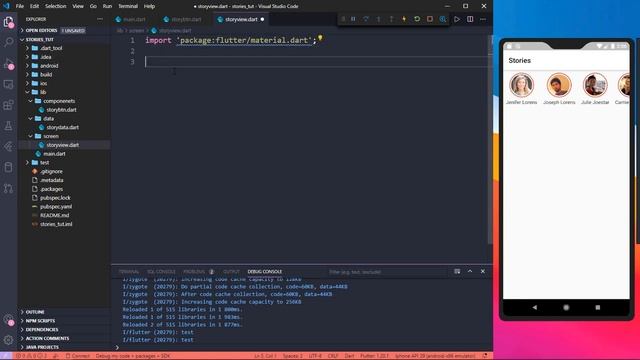
Task: Maximize the bottom panel with chevron up
Action: tap(470, 271)
